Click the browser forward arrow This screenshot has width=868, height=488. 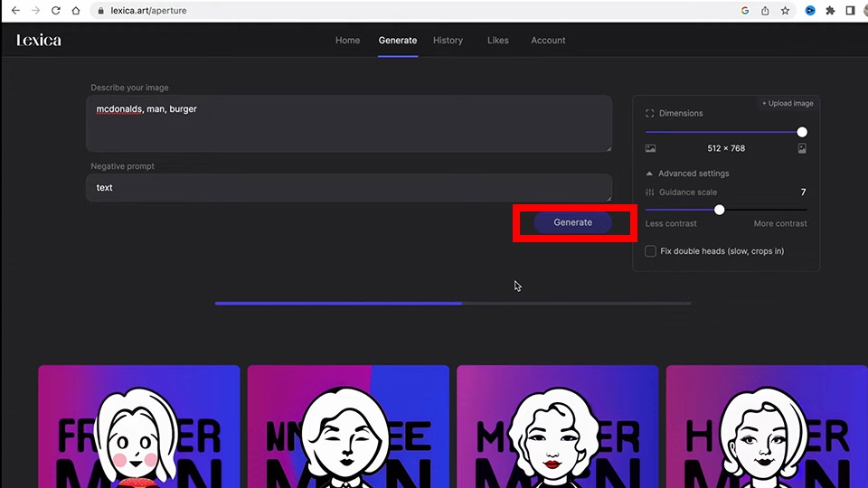pyautogui.click(x=35, y=11)
